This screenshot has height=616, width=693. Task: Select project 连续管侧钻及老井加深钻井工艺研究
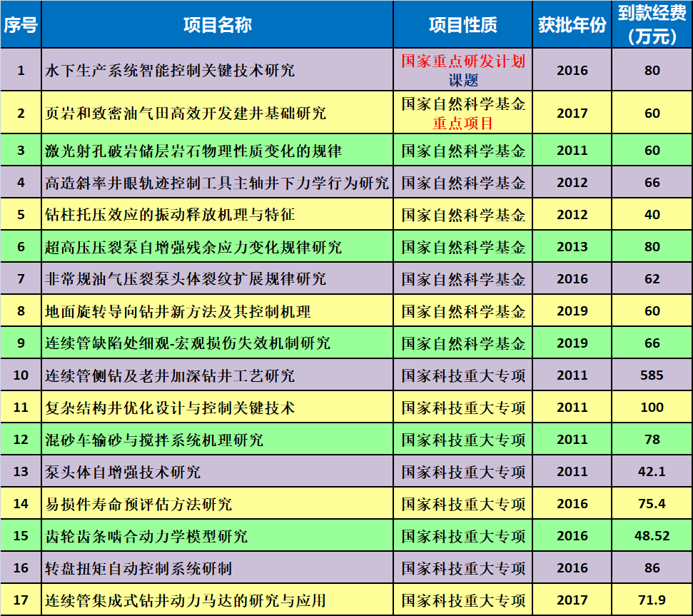click(x=170, y=375)
